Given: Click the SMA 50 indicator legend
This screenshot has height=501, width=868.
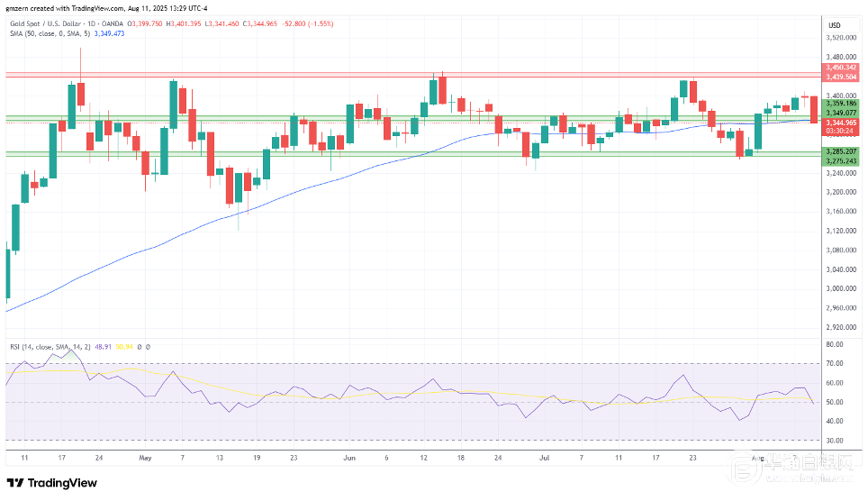Looking at the screenshot, I should coord(50,34).
